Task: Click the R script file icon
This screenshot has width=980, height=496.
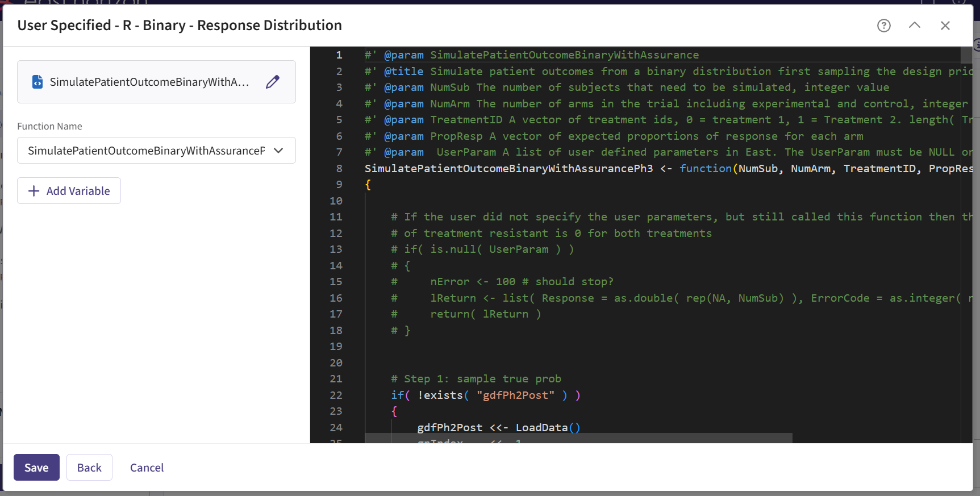Action: (37, 82)
